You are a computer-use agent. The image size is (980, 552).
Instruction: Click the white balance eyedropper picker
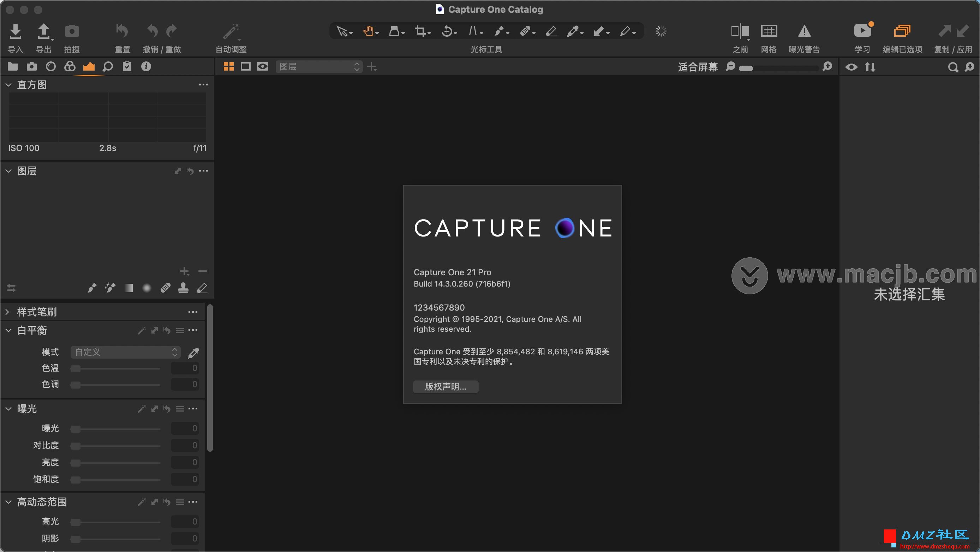pos(193,353)
